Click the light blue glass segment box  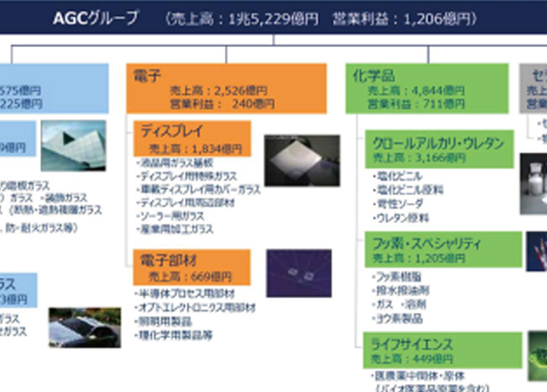[54, 89]
